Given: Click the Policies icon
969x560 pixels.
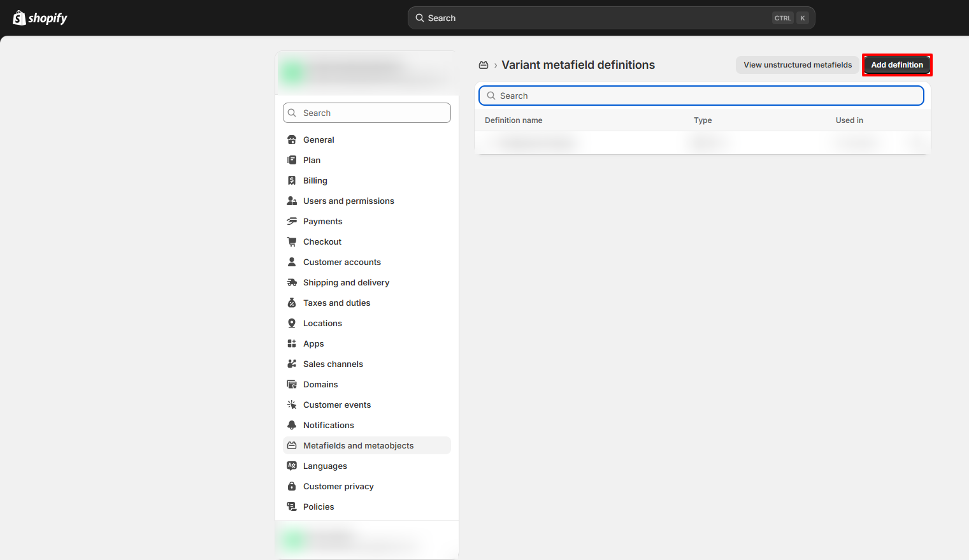Looking at the screenshot, I should (x=292, y=506).
